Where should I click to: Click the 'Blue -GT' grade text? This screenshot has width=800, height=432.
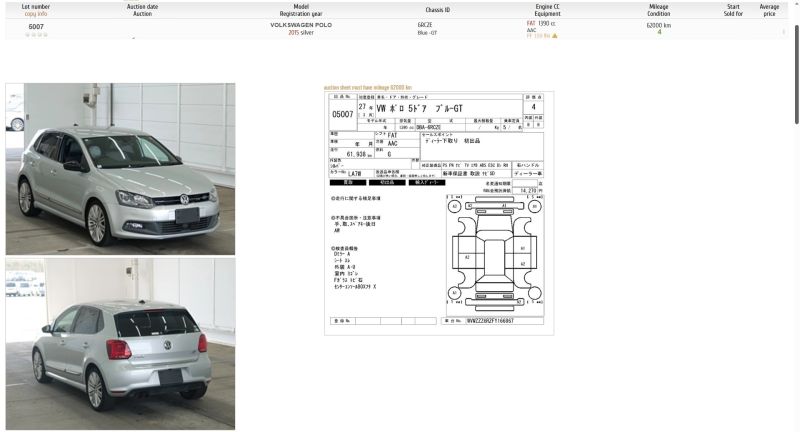click(427, 33)
